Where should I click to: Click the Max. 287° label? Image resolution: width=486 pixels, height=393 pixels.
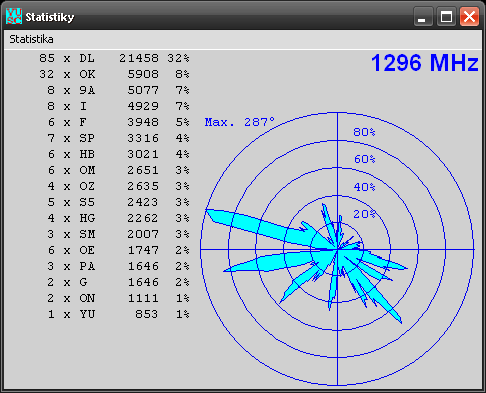coord(240,122)
